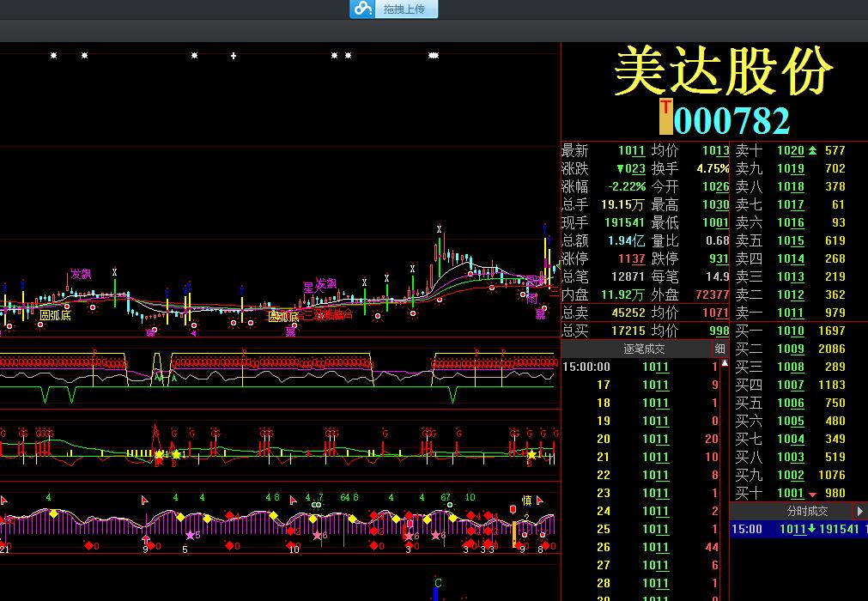The width and height of the screenshot is (868, 601).
Task: Select the 卖四 1014 order row
Action: coord(791,258)
